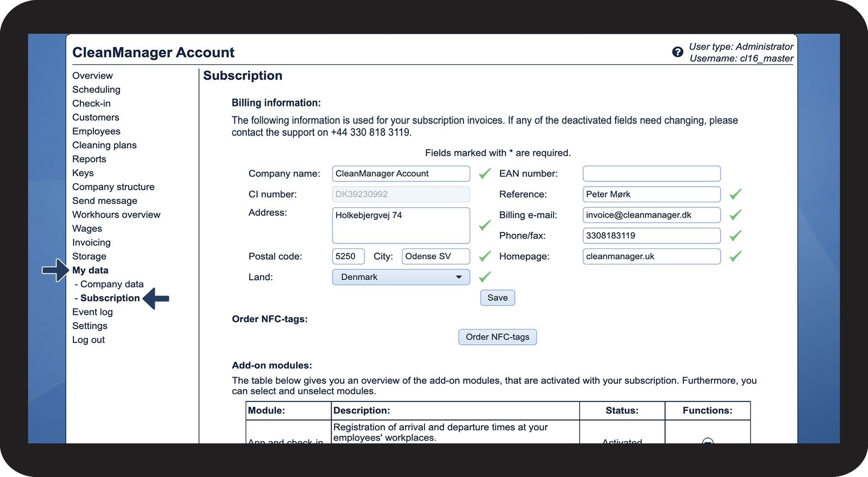Click the CleanManager Account title
The image size is (868, 477).
(x=153, y=53)
